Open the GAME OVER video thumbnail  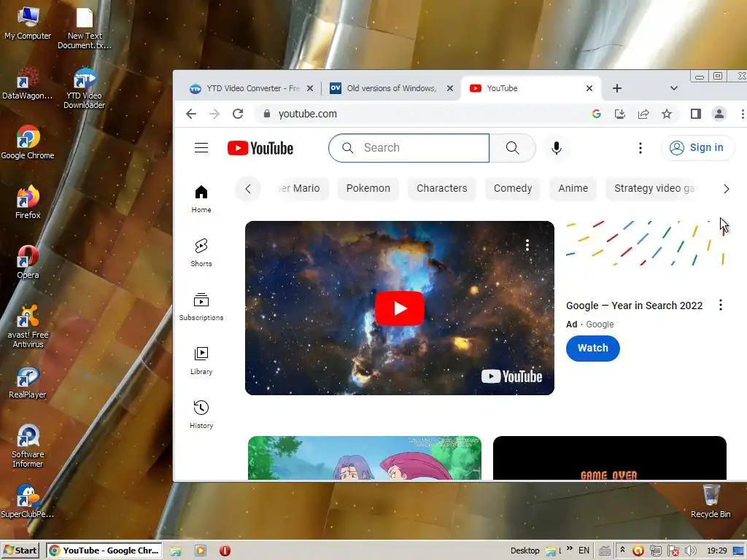[609, 458]
